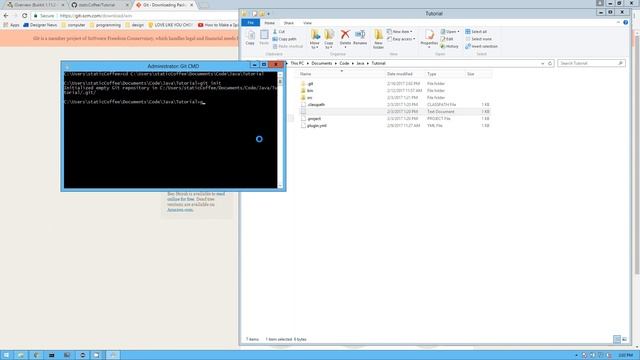Sort by the Size column header

[x=478, y=74]
